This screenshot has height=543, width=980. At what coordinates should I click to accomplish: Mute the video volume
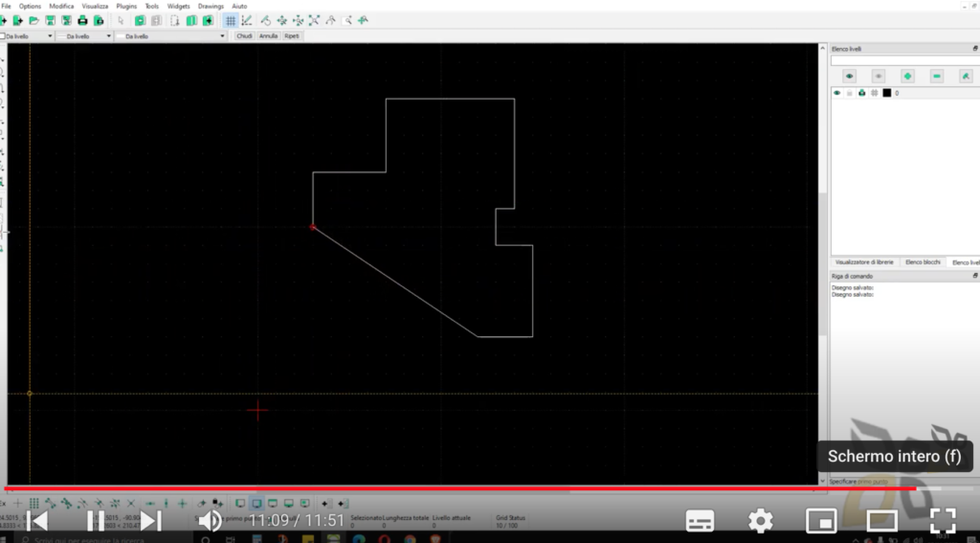[x=210, y=520]
